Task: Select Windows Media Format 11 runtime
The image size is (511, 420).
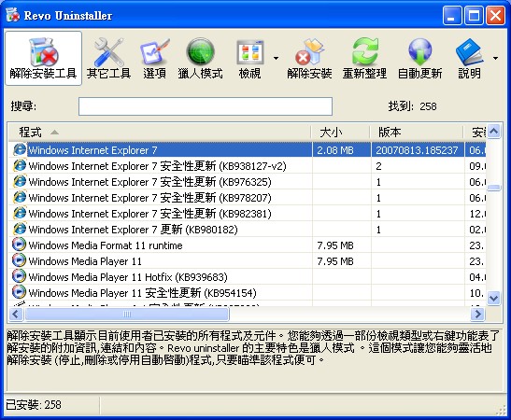Action: pyautogui.click(x=247, y=245)
